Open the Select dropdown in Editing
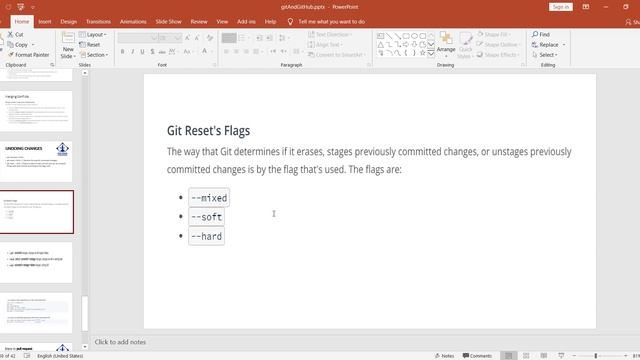 (x=544, y=55)
